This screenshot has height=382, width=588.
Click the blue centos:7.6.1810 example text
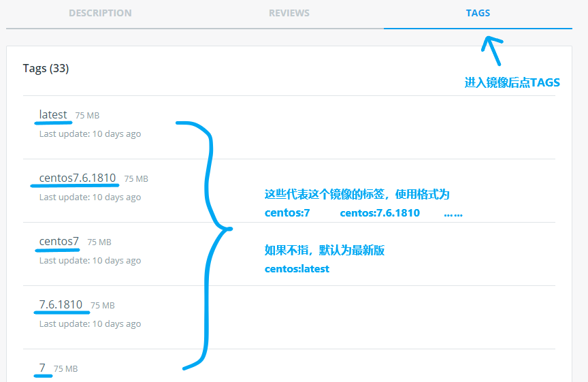380,212
